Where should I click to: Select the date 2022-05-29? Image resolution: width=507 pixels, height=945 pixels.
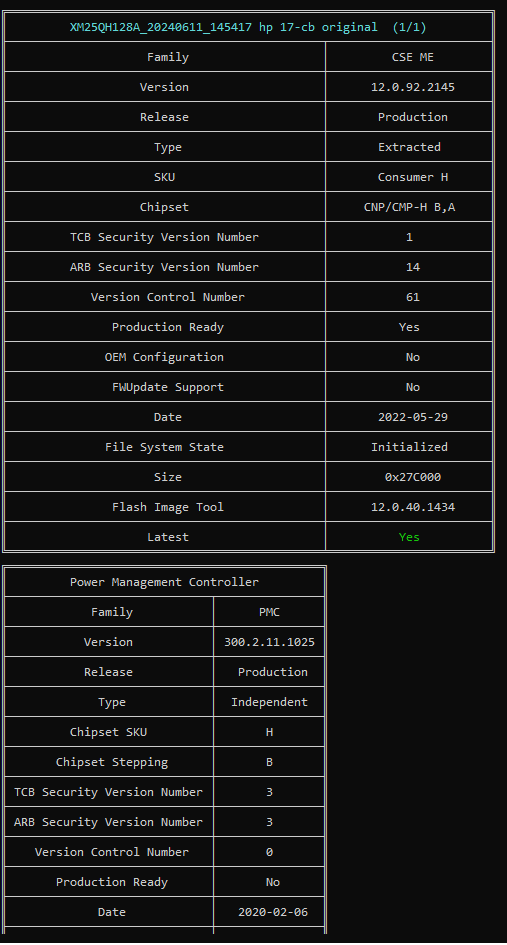pyautogui.click(x=412, y=417)
